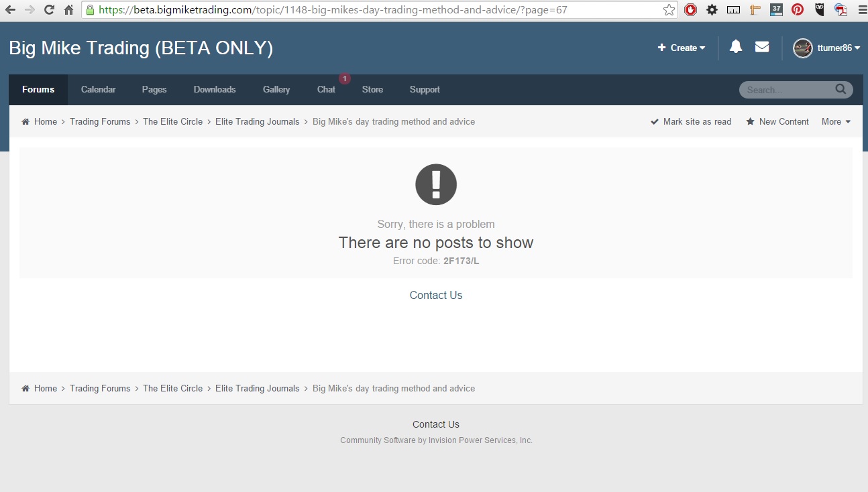This screenshot has height=492, width=868.
Task: Go to the Pages tab
Action: pos(154,90)
